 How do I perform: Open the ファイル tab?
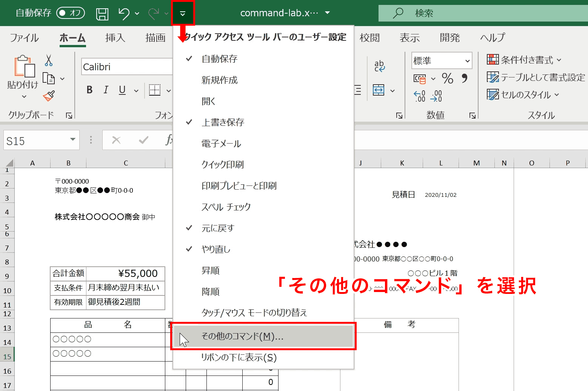[25, 38]
